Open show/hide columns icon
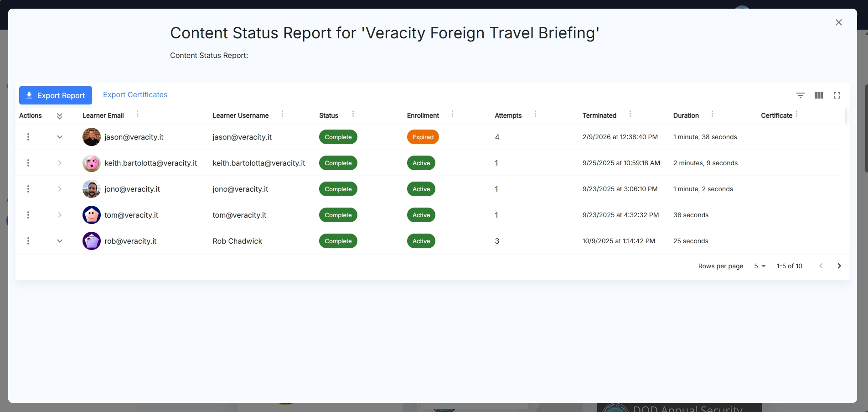This screenshot has height=412, width=868. [819, 95]
